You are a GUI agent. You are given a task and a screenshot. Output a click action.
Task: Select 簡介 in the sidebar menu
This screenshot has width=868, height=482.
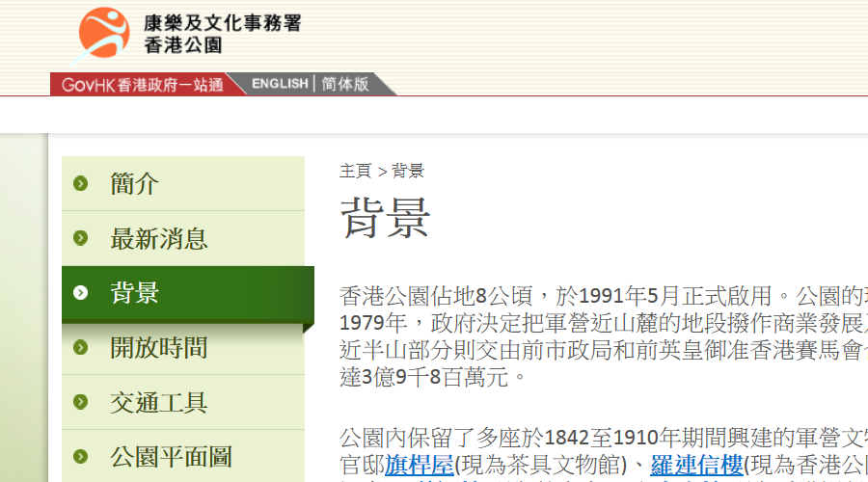tap(134, 183)
